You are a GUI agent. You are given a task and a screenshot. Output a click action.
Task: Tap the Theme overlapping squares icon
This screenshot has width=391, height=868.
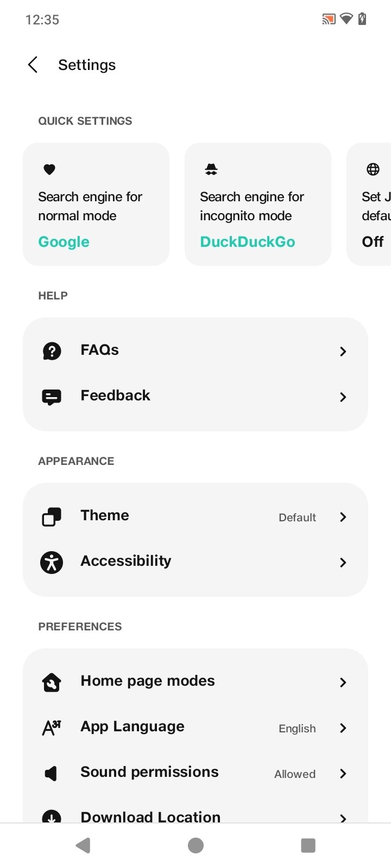point(52,516)
